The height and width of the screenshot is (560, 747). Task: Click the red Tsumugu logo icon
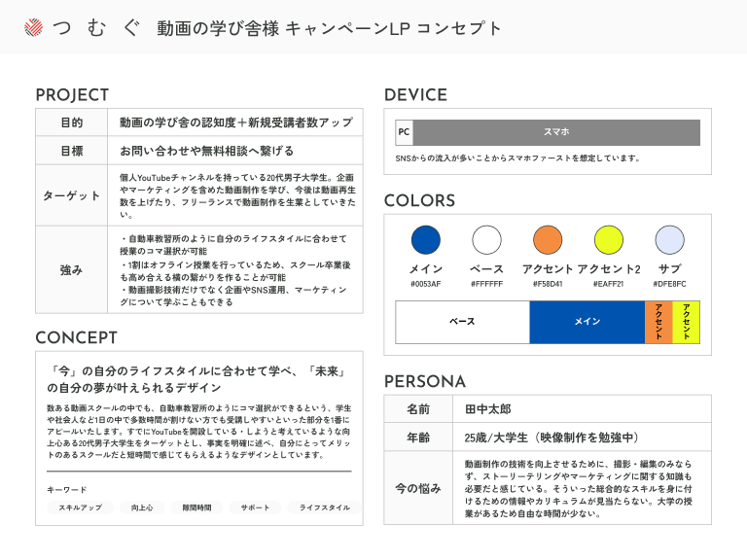pos(33,28)
